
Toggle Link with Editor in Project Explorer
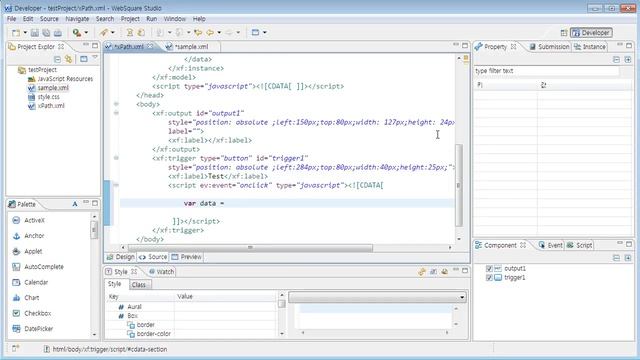69,60
